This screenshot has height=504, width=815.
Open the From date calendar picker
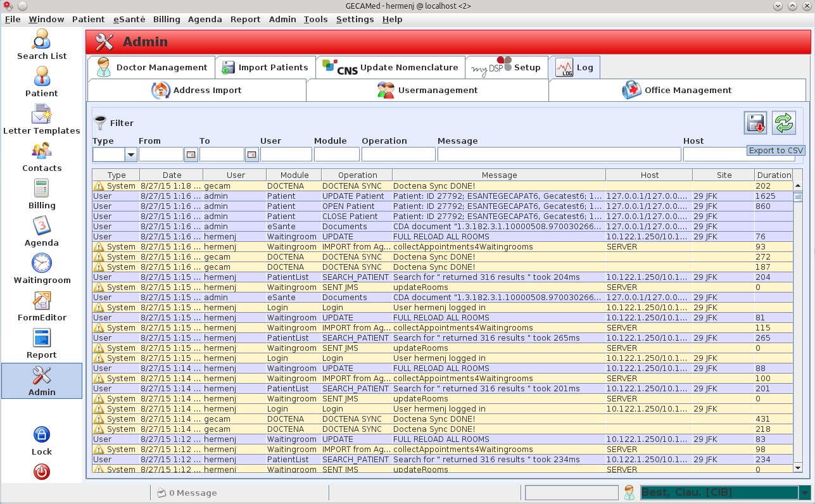coord(191,154)
